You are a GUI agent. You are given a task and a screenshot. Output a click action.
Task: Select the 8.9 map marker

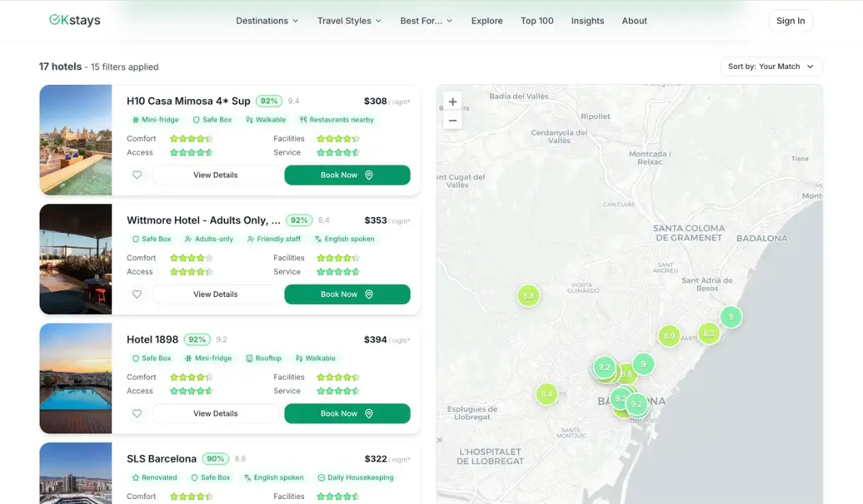point(670,336)
